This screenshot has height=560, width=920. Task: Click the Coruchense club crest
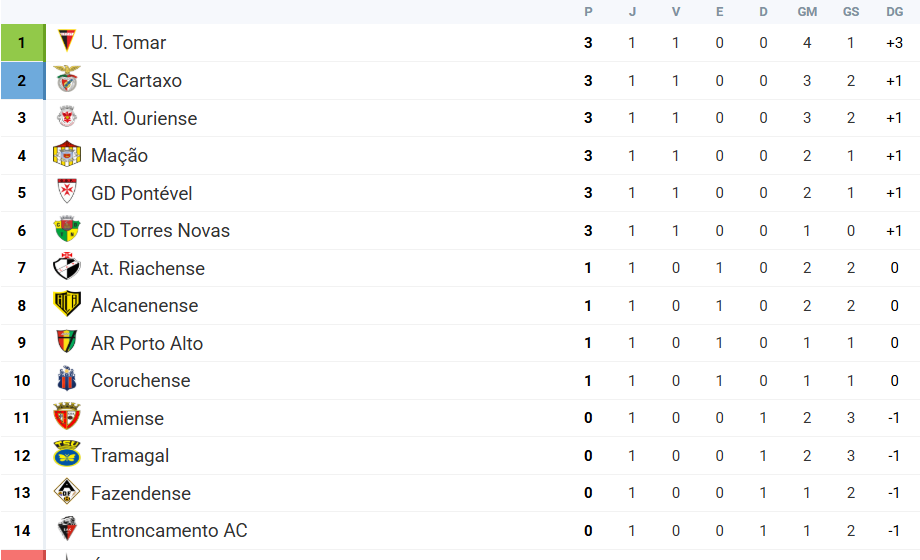click(x=67, y=380)
